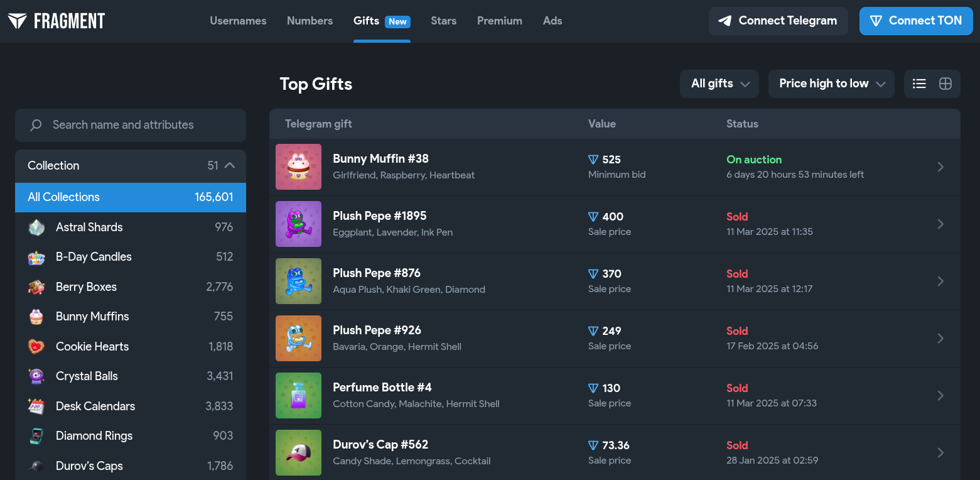Viewport: 980px width, 480px height.
Task: Click the Cookie Hearts collection icon
Action: [x=36, y=347]
